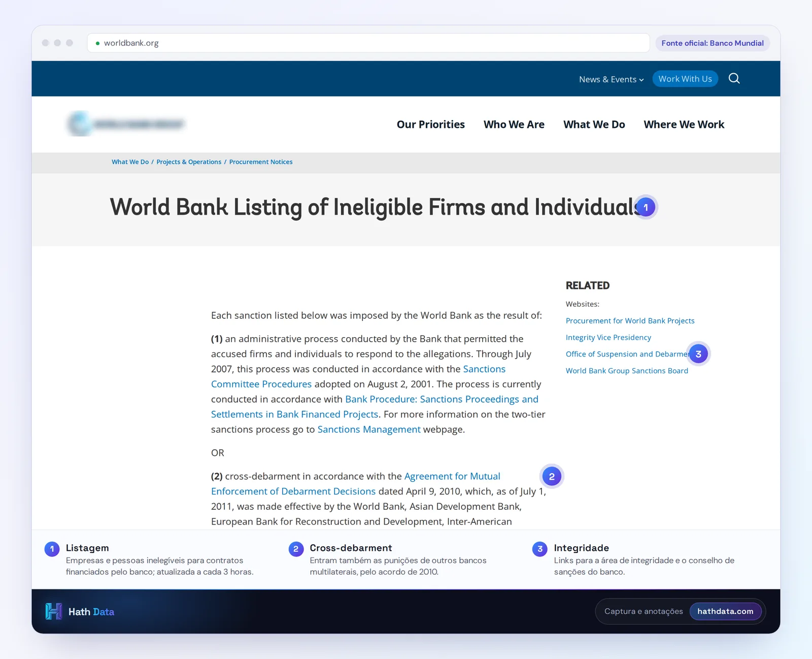The width and height of the screenshot is (812, 659).
Task: Open the What We Do menu
Action: coord(594,124)
